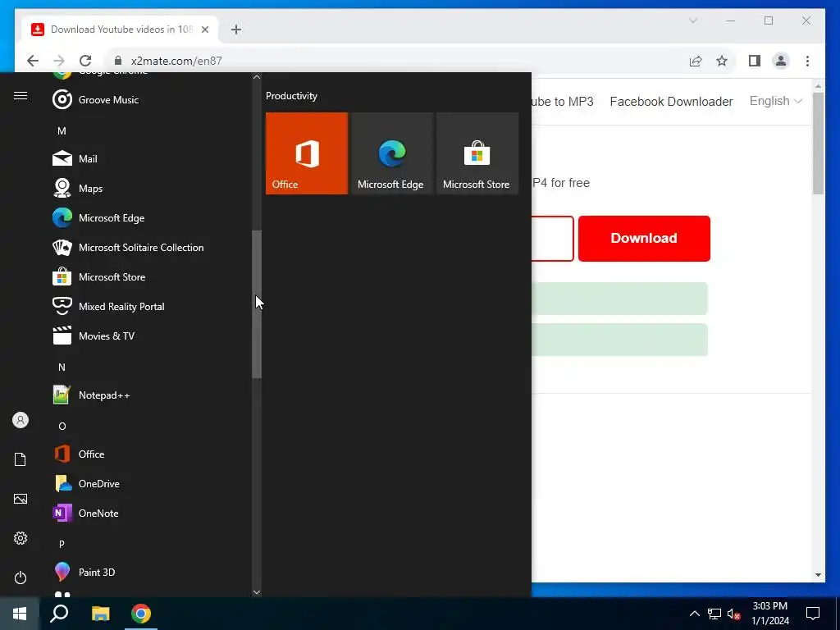Viewport: 840px width, 630px height.
Task: Open Chrome's three-dot menu
Action: pos(807,61)
